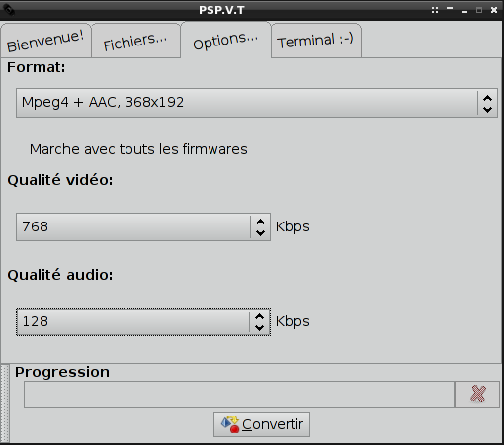Go to the Terminal :-) tab

coord(316,41)
